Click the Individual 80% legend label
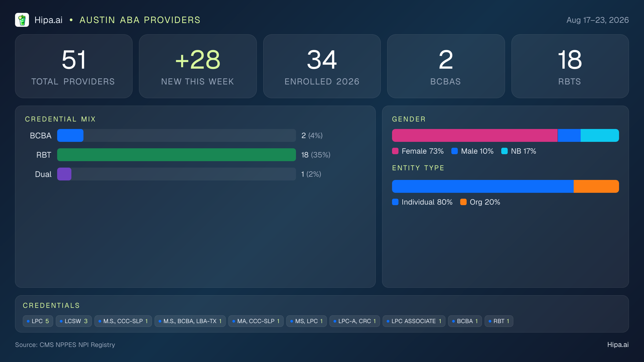Image resolution: width=644 pixels, height=362 pixels. point(427,202)
